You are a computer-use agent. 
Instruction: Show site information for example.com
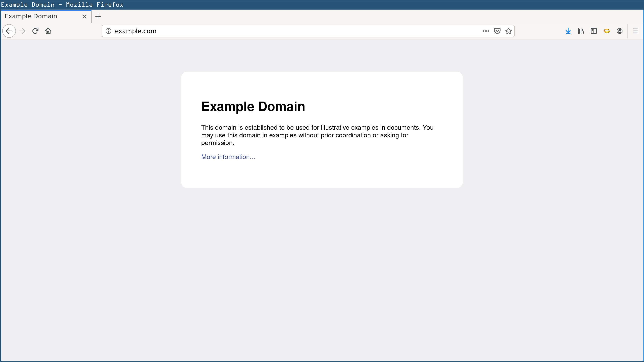click(x=108, y=31)
